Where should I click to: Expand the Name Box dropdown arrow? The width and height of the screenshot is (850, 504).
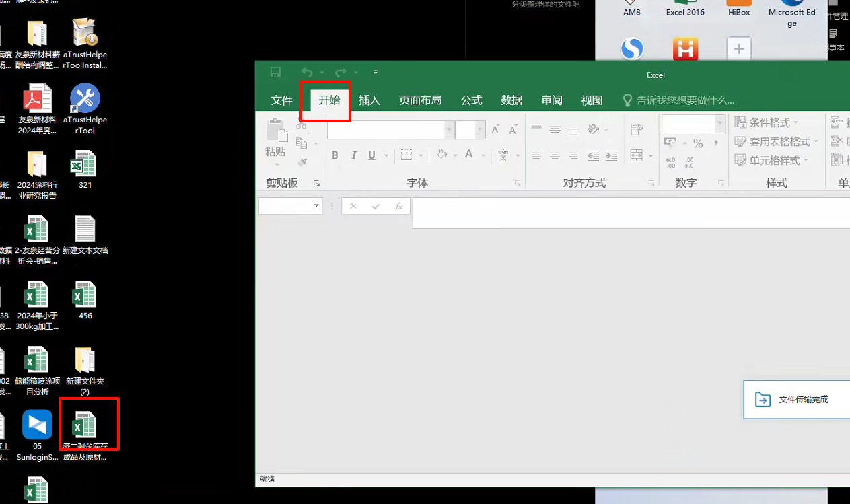pyautogui.click(x=316, y=206)
